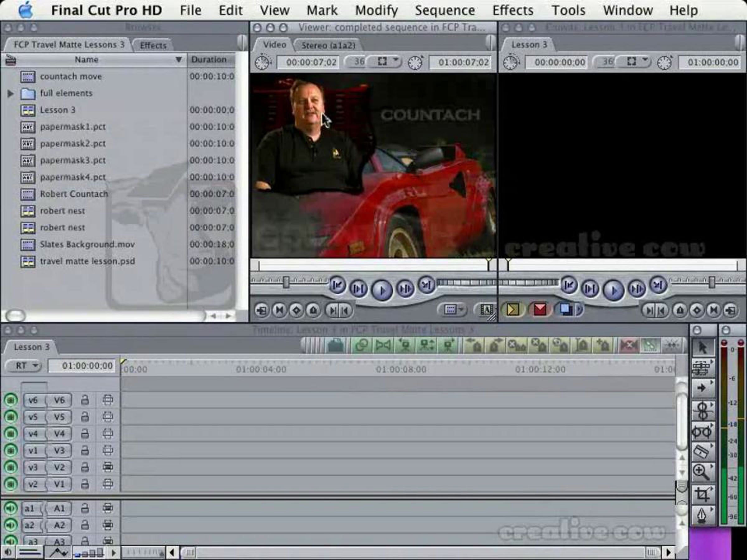The height and width of the screenshot is (560, 747).
Task: Switch to the Stereo (a1a2) tab
Action: (328, 45)
